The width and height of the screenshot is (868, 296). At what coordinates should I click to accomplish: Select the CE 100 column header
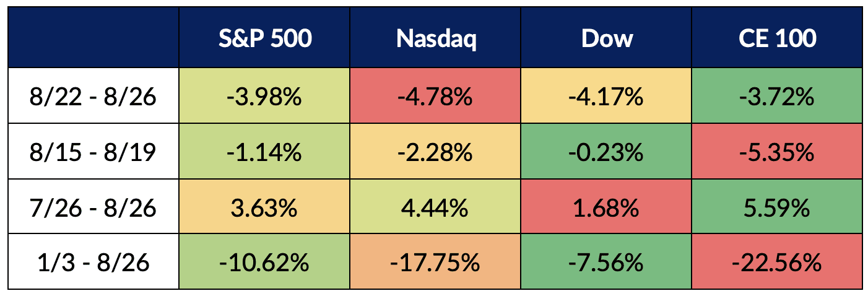pyautogui.click(x=777, y=38)
